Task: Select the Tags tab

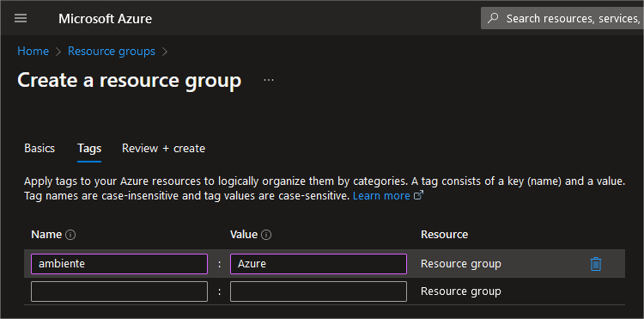Action: coord(89,148)
